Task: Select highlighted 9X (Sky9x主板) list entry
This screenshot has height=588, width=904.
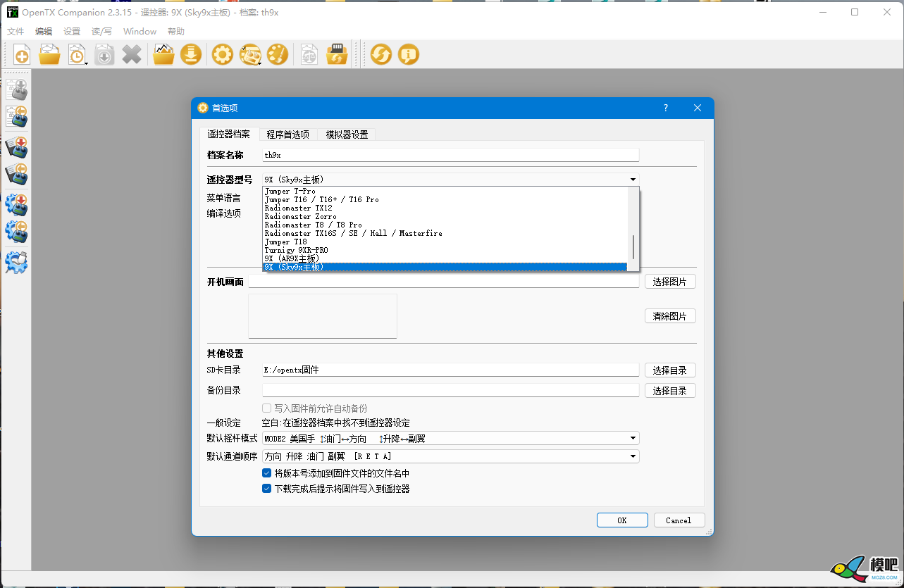Action: click(x=445, y=267)
